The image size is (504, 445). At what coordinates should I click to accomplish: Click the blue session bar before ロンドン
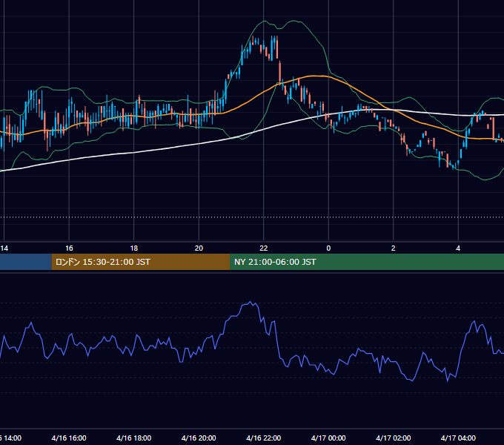(26, 262)
